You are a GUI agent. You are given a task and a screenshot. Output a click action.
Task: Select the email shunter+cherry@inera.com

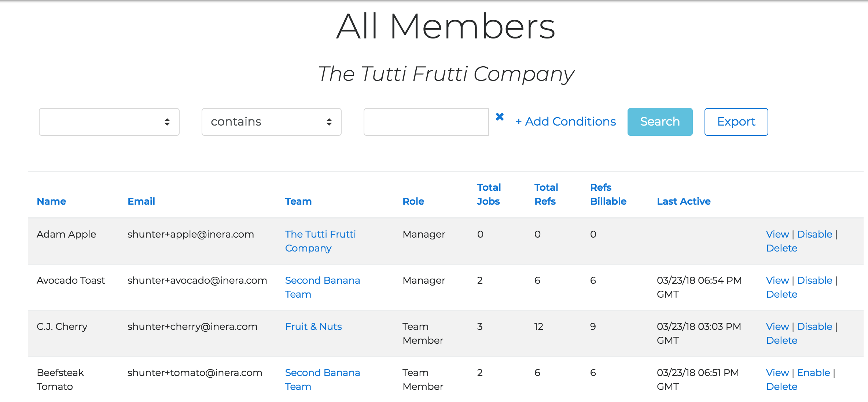[192, 327]
